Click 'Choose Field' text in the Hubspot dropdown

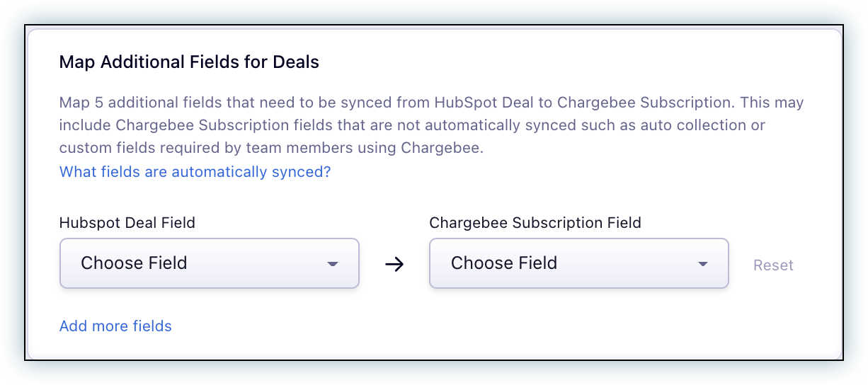[134, 263]
